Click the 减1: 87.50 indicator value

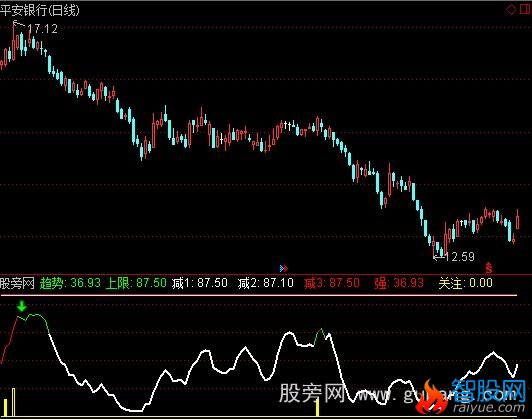pos(200,283)
